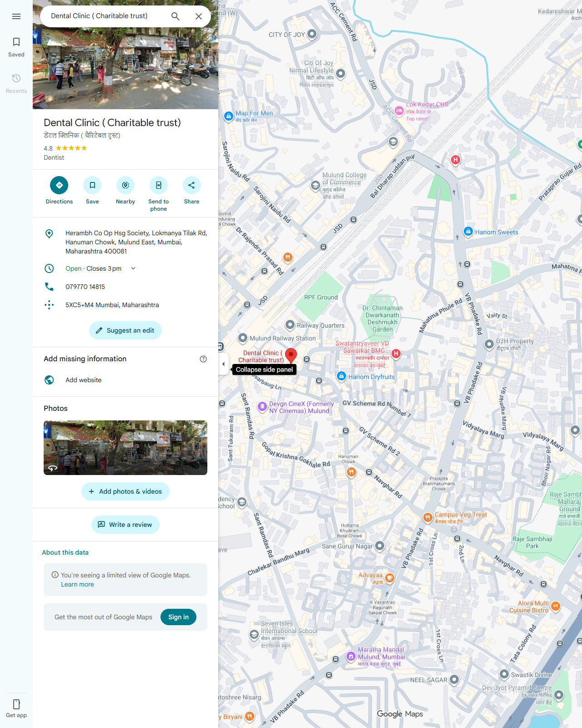
Task: Select Swatantryaveer Sawarkar BMC hospital marker
Action: pos(396,354)
